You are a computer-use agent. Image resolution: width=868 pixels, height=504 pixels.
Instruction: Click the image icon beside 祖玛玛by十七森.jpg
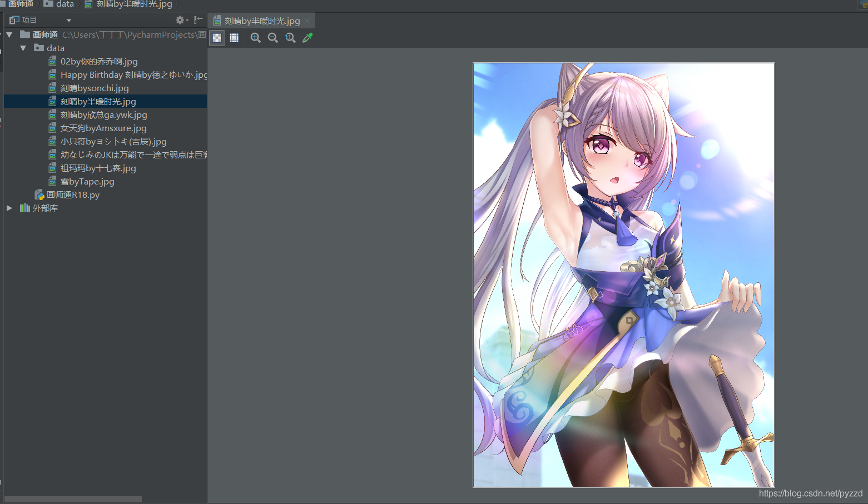pos(52,168)
